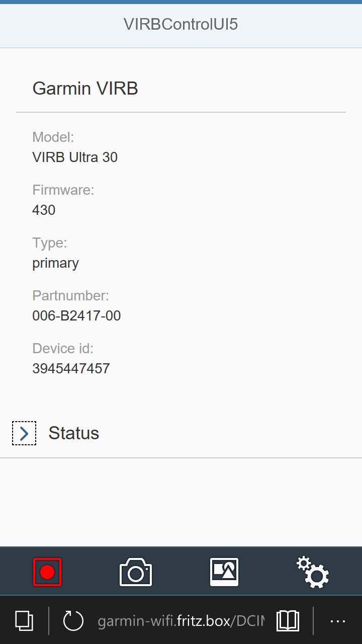Open browser more options ellipsis
This screenshot has height=644, width=362.
(x=337, y=621)
